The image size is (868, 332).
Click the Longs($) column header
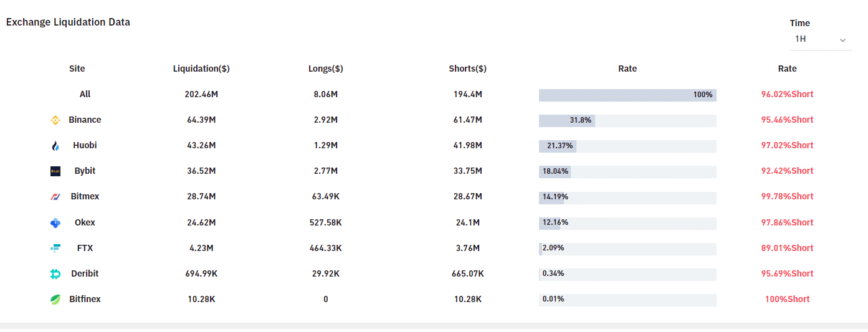click(x=325, y=69)
